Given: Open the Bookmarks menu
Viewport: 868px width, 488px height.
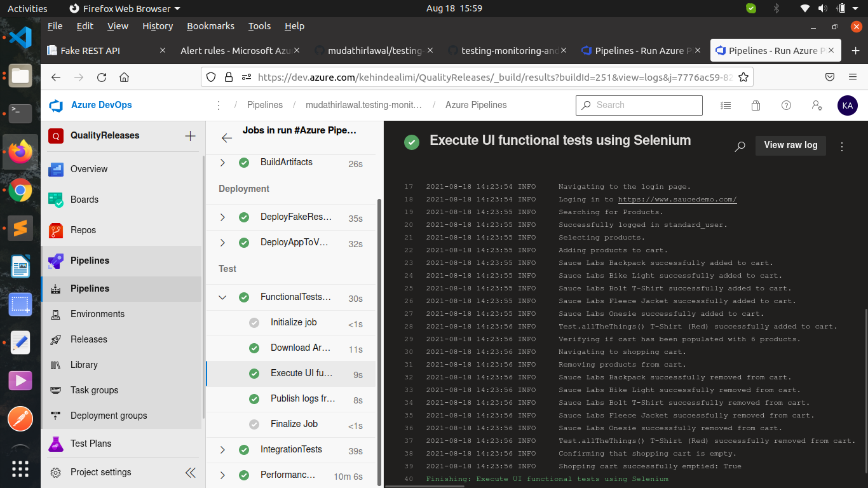Looking at the screenshot, I should [210, 26].
